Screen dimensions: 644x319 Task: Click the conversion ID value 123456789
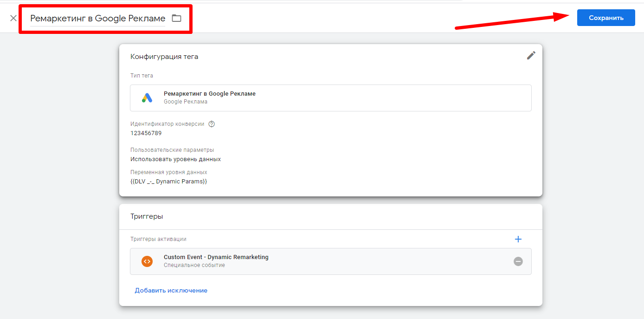coord(146,133)
